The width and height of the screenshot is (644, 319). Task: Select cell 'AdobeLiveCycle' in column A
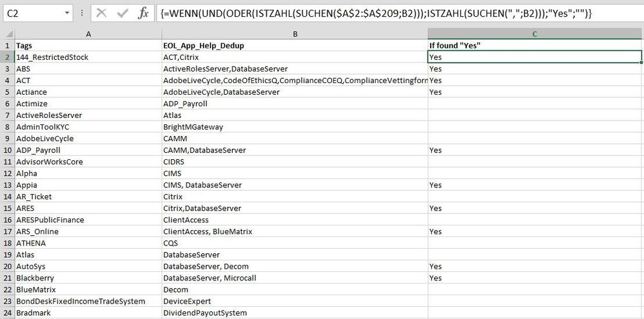[88, 139]
